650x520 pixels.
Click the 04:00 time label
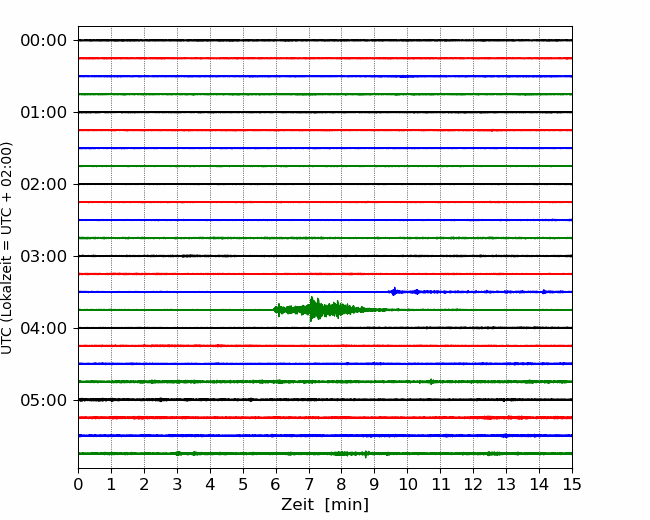click(44, 328)
